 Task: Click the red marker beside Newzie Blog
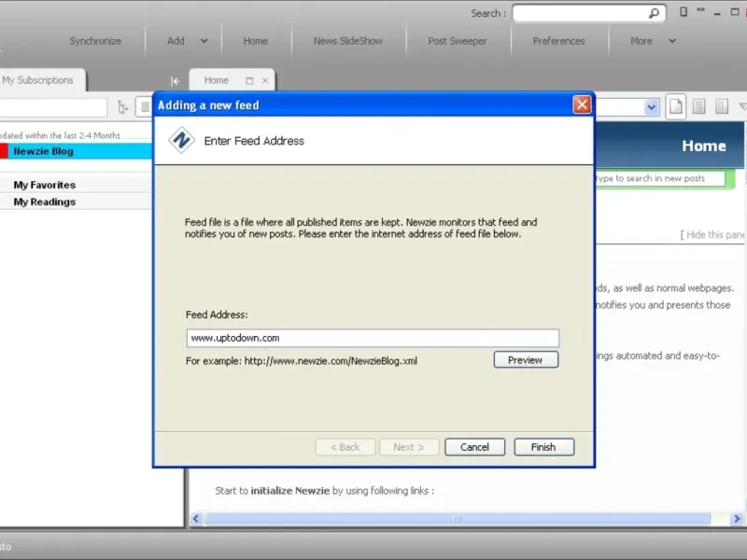click(4, 151)
